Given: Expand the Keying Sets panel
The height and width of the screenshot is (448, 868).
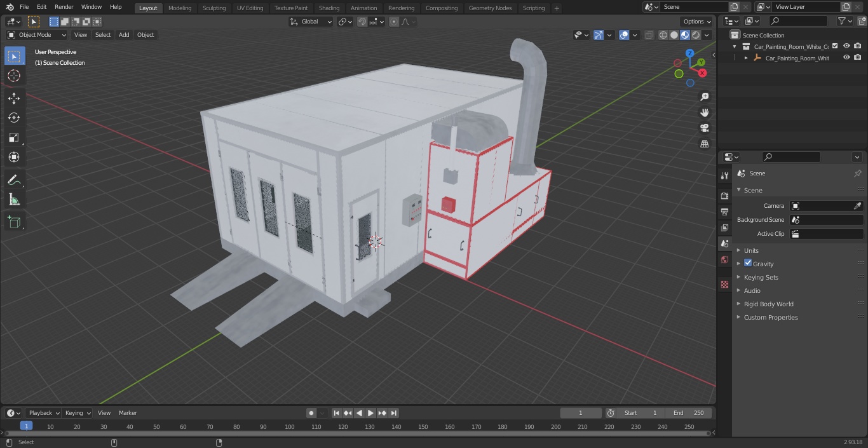Looking at the screenshot, I should pos(761,277).
